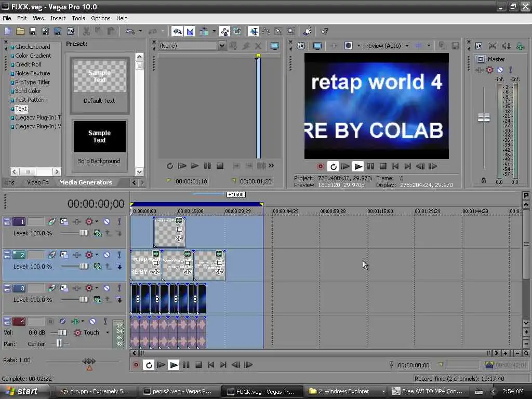Save the project with the floppy disk icon
This screenshot has width=532, height=399.
coord(33,32)
